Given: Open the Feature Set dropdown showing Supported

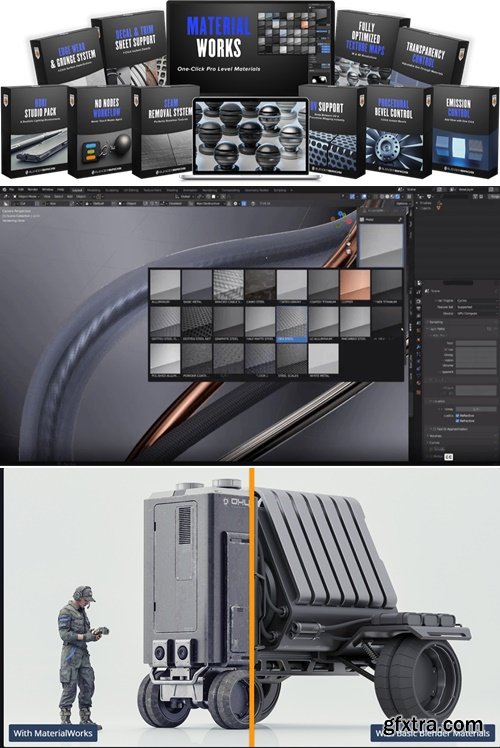Looking at the screenshot, I should [476, 307].
